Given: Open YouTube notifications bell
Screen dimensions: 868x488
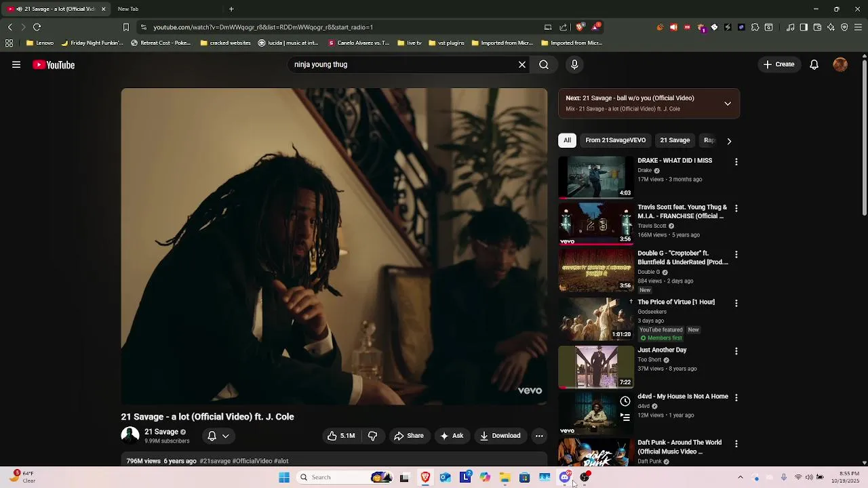Looking at the screenshot, I should pyautogui.click(x=814, y=64).
